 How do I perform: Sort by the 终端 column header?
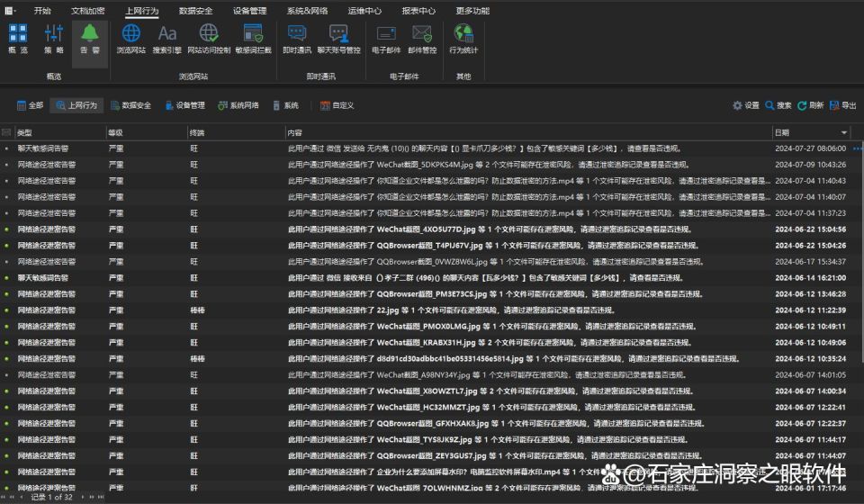(x=236, y=132)
